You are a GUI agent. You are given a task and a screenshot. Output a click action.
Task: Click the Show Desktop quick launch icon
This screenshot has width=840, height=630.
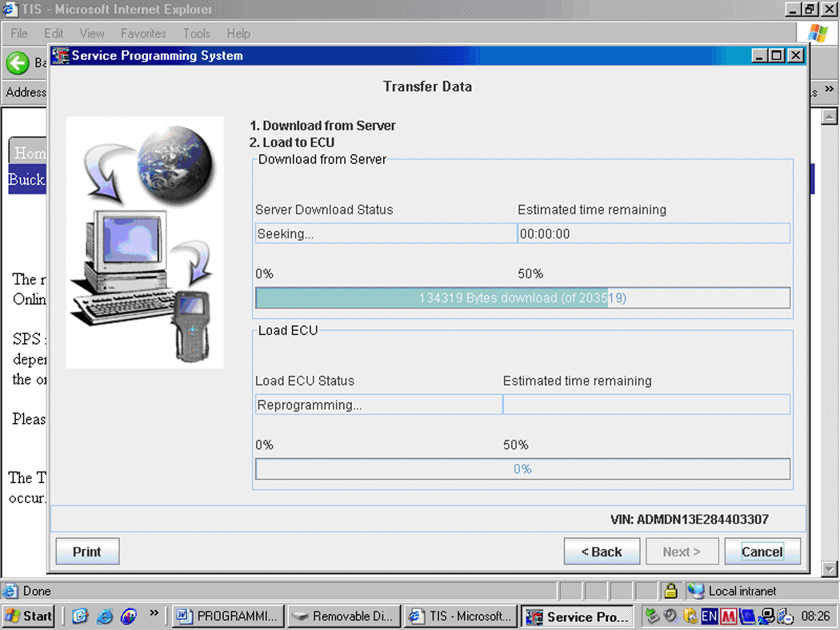click(80, 616)
